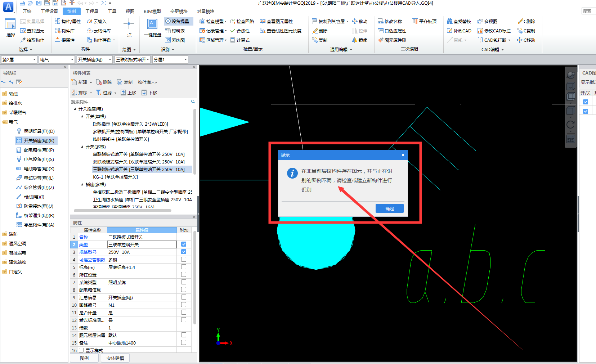The height and width of the screenshot is (364, 596).
Task: Click 查找图元 in ribbon
Action: point(32,31)
